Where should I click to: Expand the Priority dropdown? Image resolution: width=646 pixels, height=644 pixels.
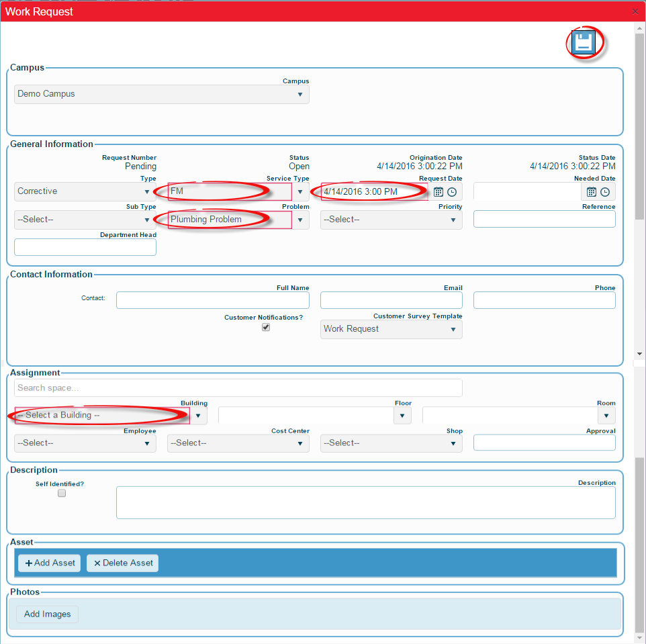[x=391, y=220]
